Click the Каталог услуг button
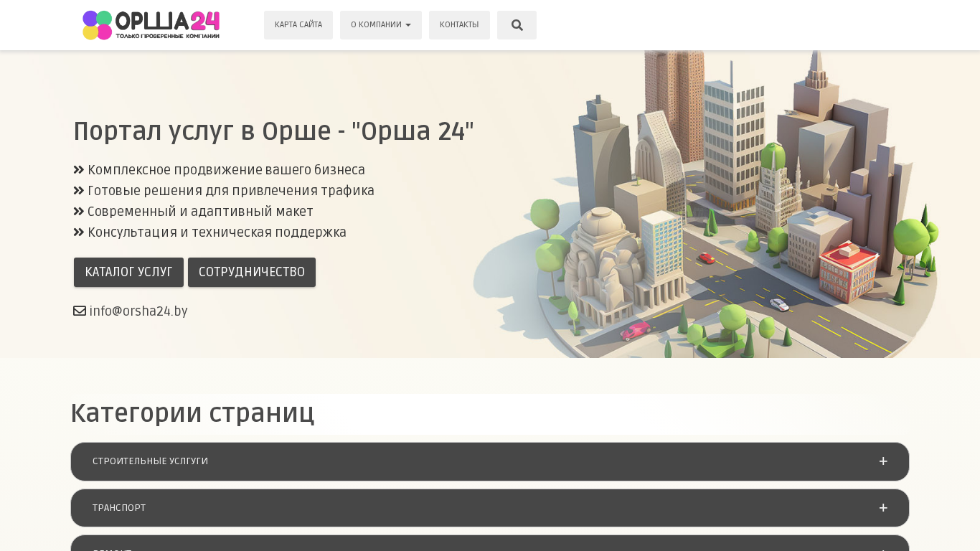980x551 pixels. 129,273
